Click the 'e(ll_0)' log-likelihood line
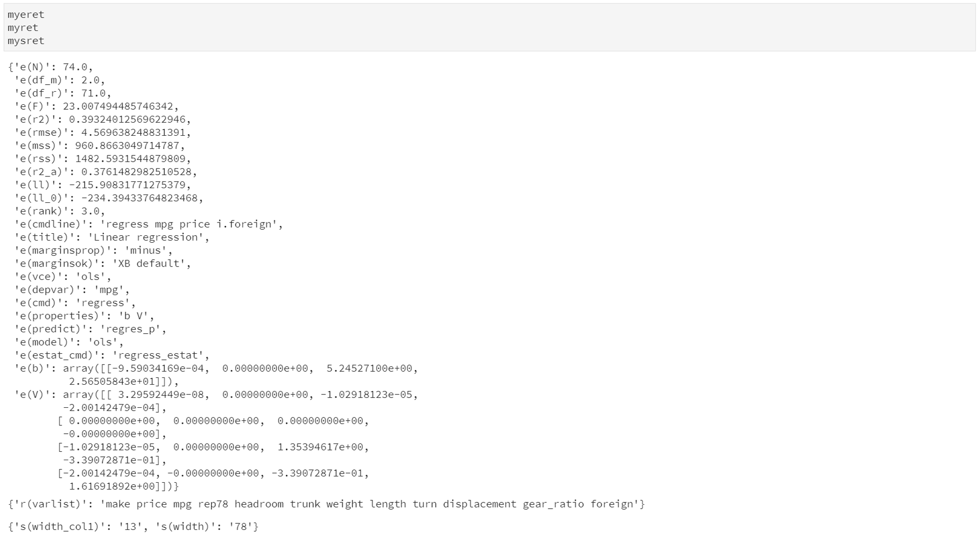 tap(109, 198)
